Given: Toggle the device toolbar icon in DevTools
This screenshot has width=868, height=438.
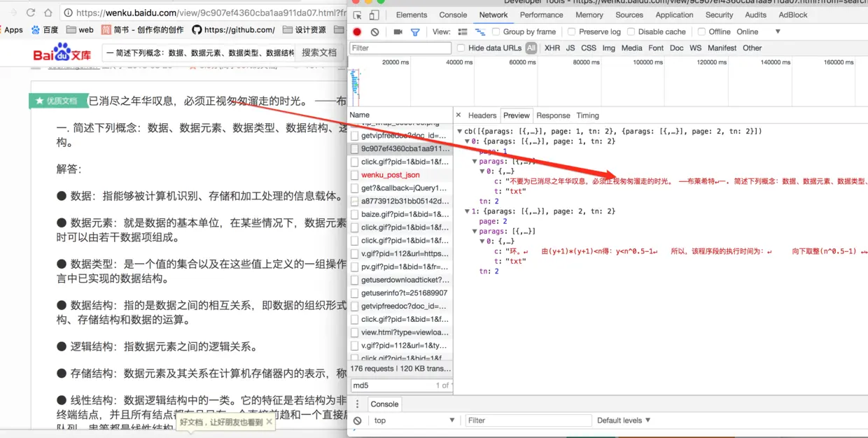Looking at the screenshot, I should (x=374, y=15).
